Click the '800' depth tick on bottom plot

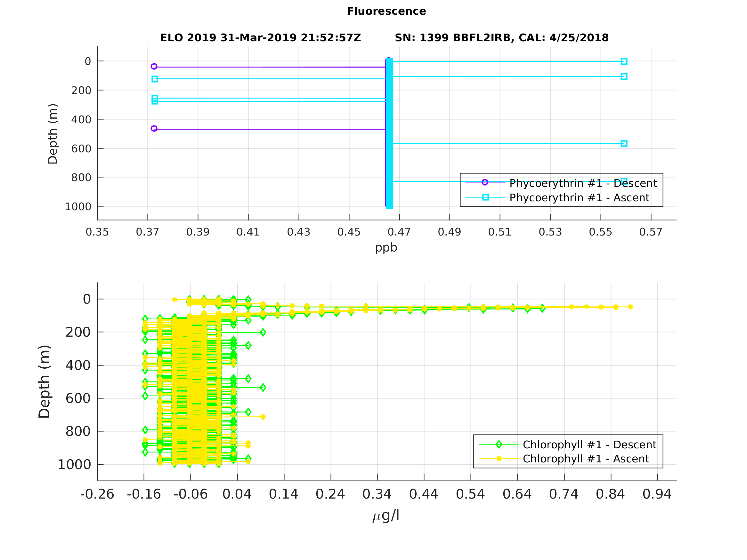click(78, 431)
